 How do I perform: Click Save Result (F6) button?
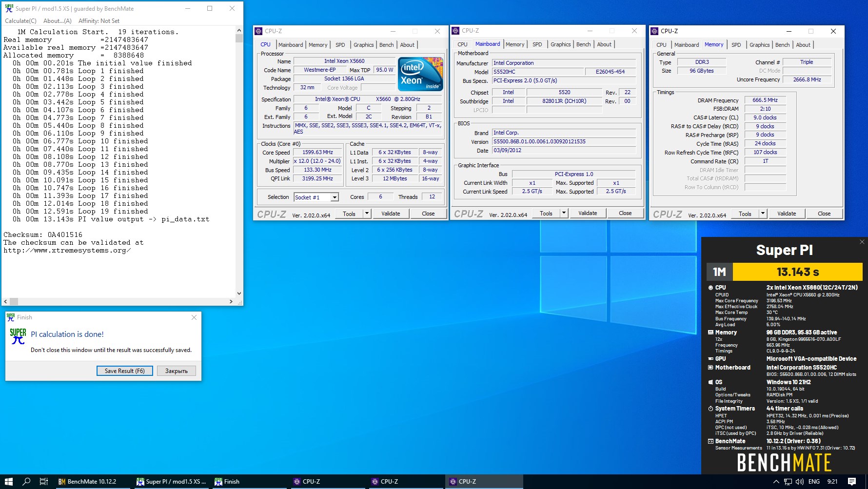click(125, 371)
